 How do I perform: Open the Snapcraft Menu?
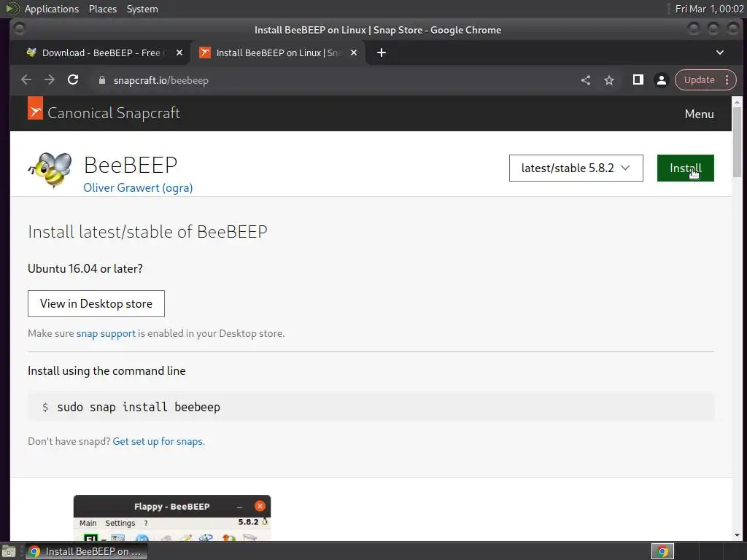[x=699, y=114]
